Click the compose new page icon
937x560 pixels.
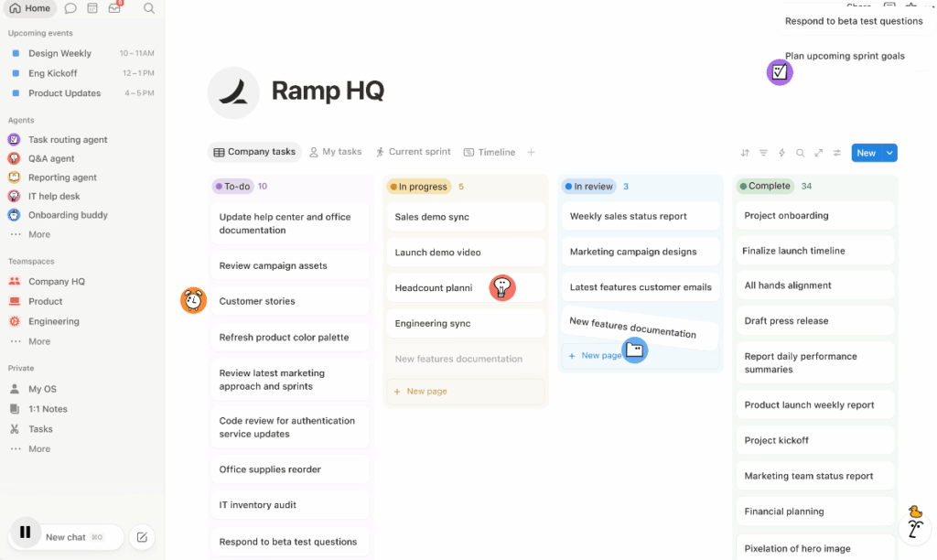(x=142, y=537)
